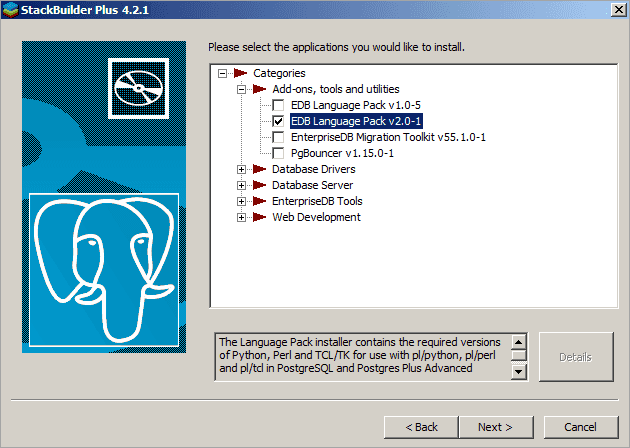This screenshot has height=448, width=630.
Task: Click the StackBuilder Plus title bar icon
Action: point(10,10)
